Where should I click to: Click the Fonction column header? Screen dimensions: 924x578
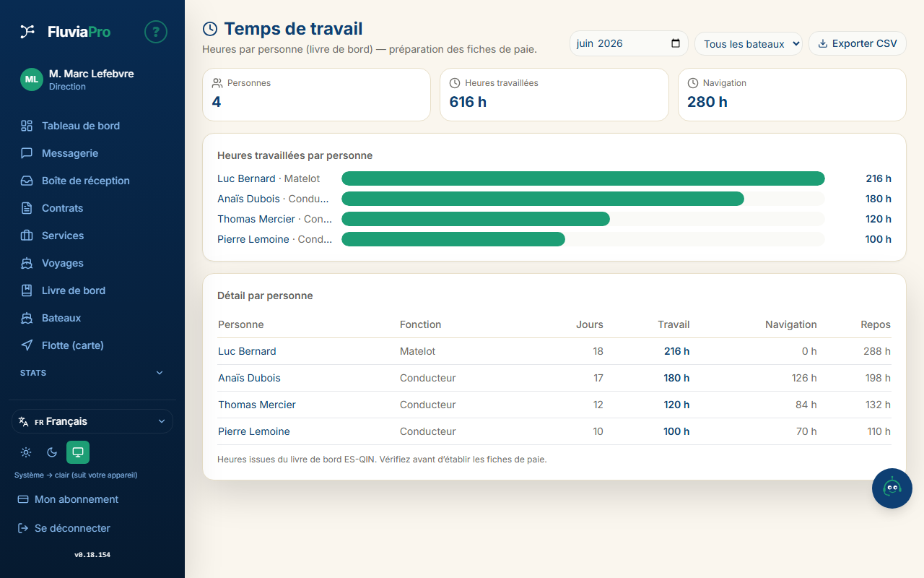point(420,324)
